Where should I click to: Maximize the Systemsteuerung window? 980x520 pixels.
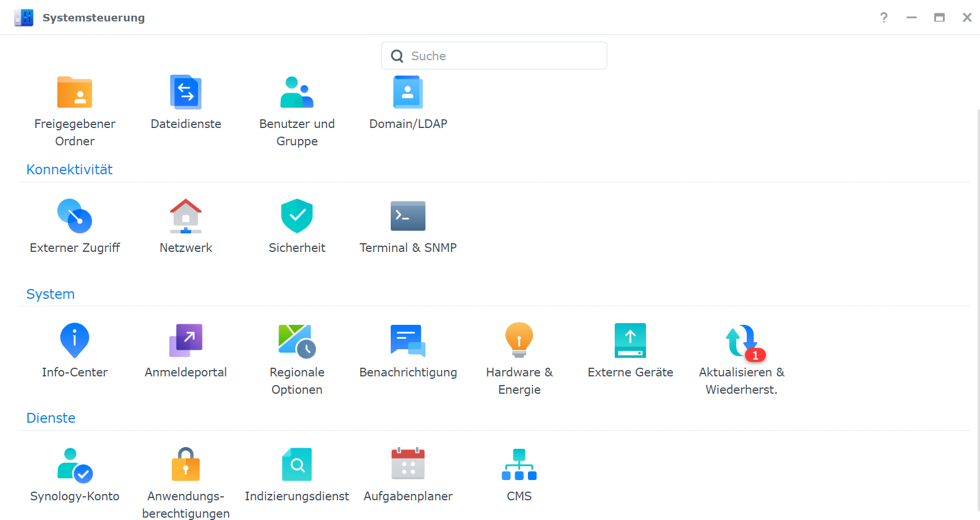(x=939, y=17)
